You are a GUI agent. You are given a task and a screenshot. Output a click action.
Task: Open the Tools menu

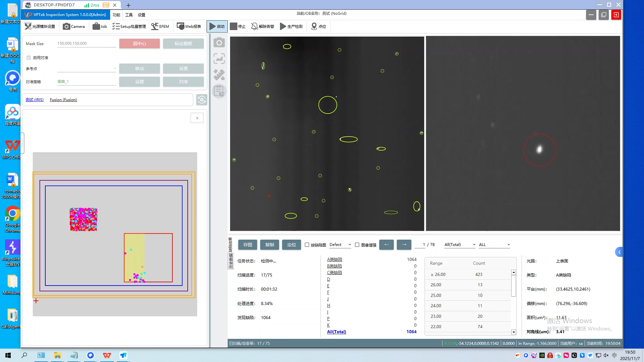(x=129, y=15)
